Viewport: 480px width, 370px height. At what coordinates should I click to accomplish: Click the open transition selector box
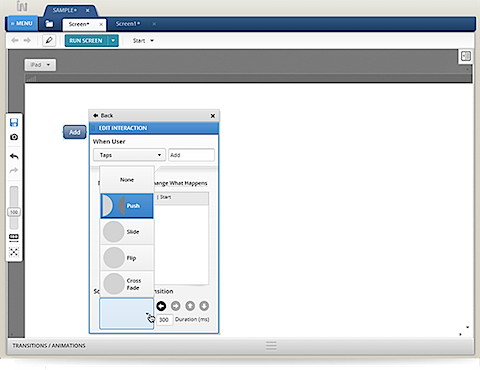(127, 313)
